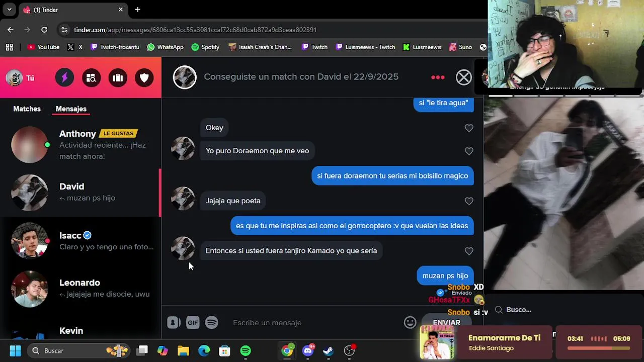Open the Chrome apps grid icon
The image size is (644, 362).
[9, 47]
